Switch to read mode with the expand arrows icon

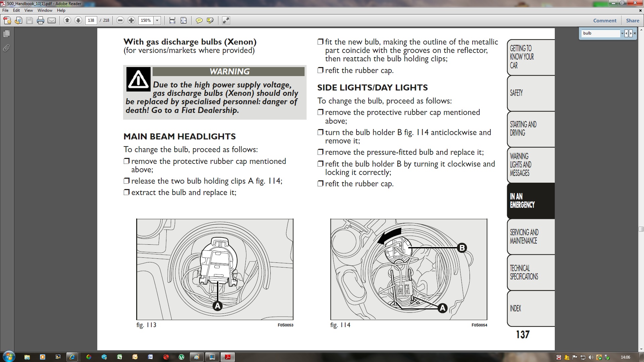coord(226,20)
